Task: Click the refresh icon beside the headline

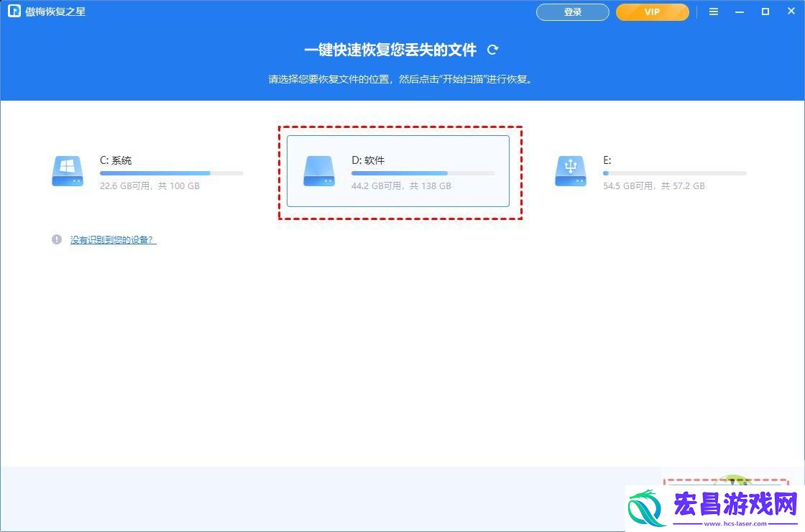Action: [x=493, y=50]
